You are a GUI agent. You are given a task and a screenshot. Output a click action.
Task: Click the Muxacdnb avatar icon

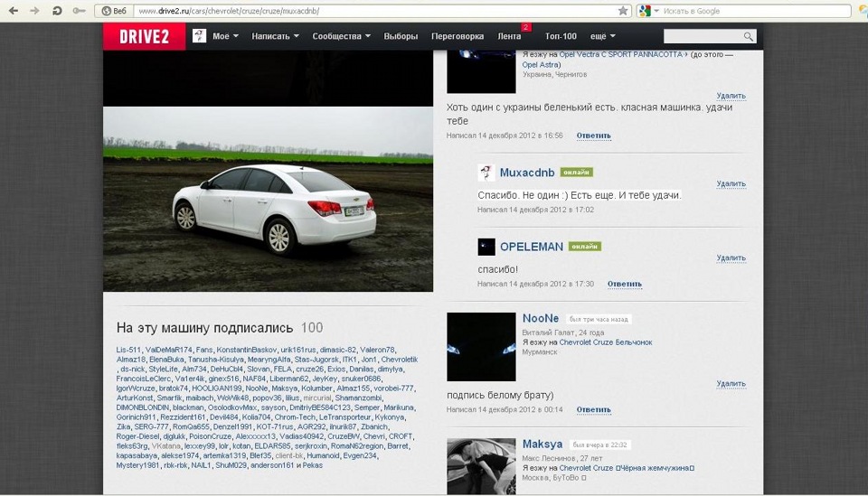[486, 173]
